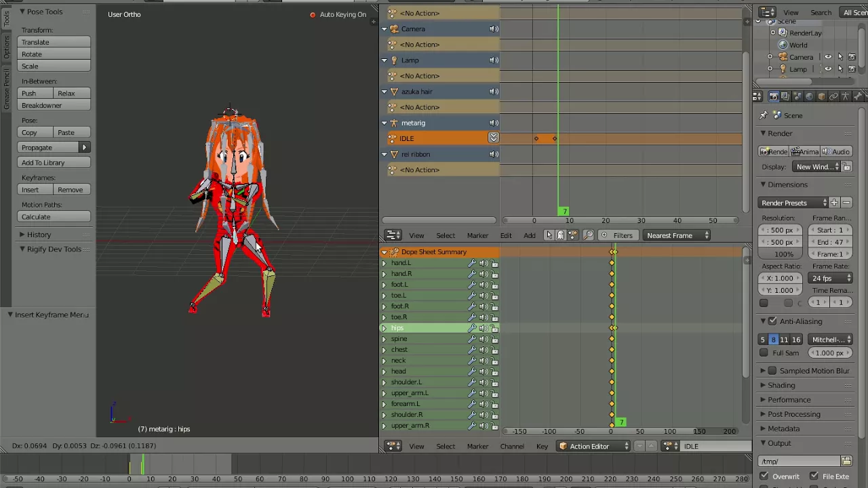Toggle the Overwrite checkbox
The height and width of the screenshot is (488, 868).
(764, 476)
